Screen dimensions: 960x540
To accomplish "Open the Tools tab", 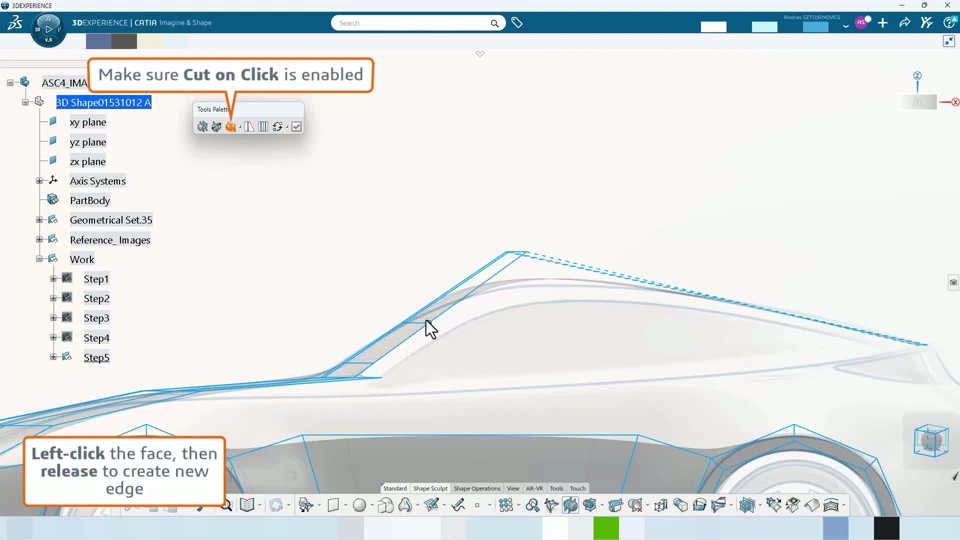I will click(557, 489).
